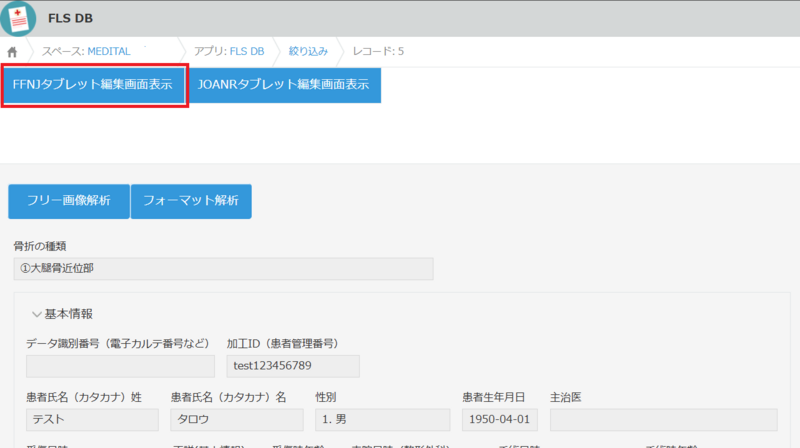
Task: Click the empty 主治医 field
Action: tap(664, 419)
